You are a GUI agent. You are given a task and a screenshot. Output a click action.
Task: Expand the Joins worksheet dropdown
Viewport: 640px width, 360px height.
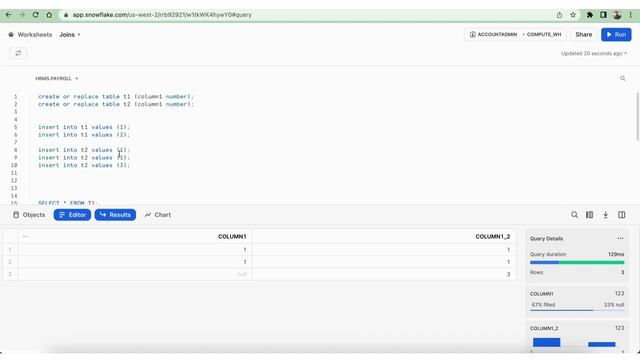[70, 35]
